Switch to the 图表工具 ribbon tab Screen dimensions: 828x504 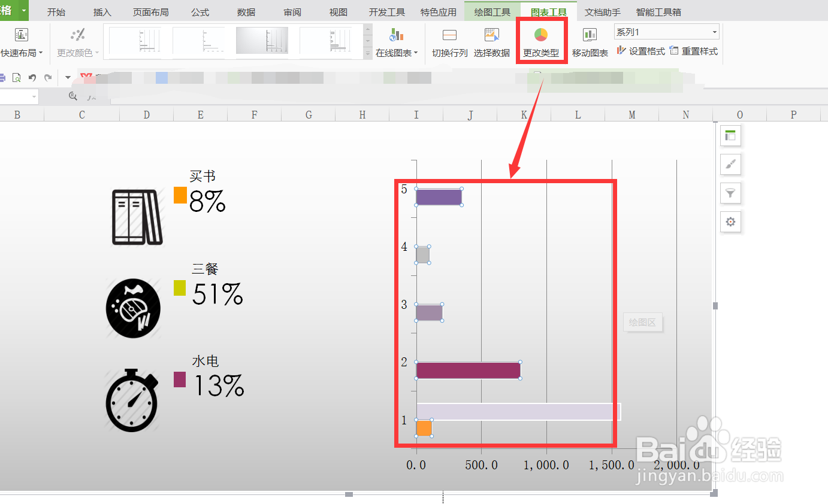(549, 12)
